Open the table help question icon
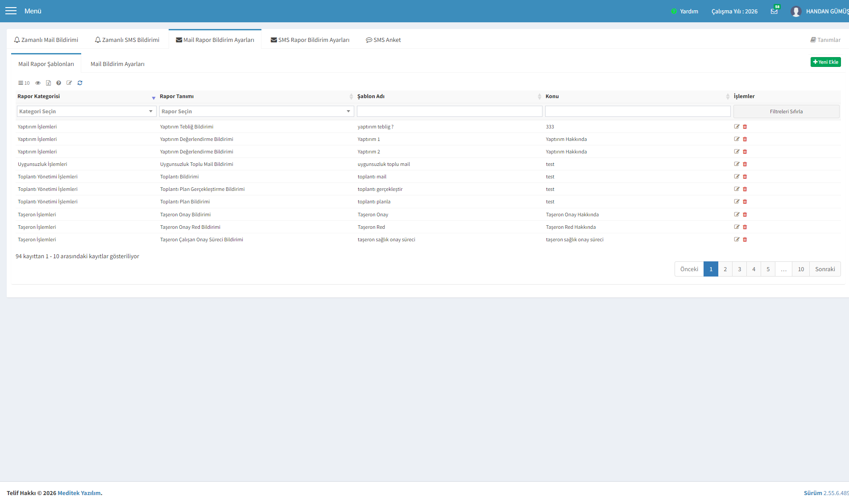Viewport: 849px width, 504px height. point(58,83)
